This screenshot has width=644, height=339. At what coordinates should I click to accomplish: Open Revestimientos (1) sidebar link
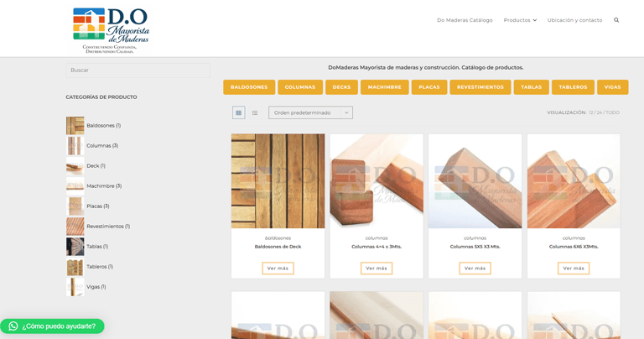coord(108,227)
